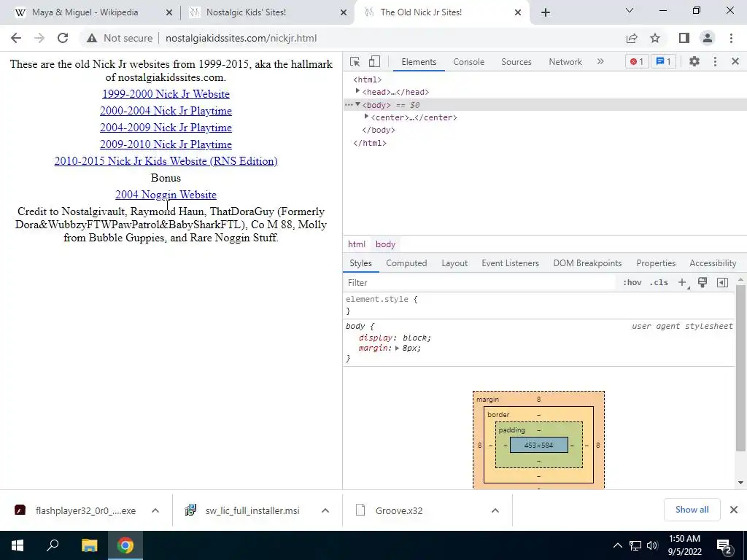Open the 1999-2000 Nick Jr Website link

pos(166,94)
